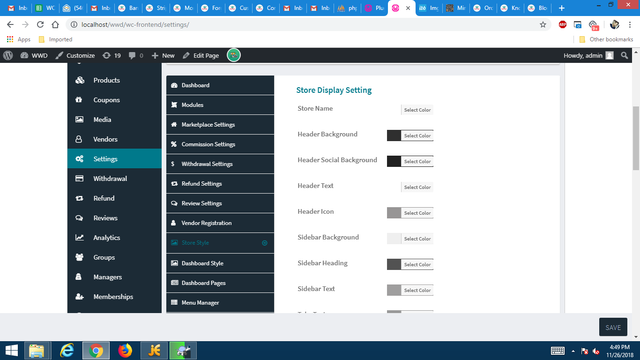This screenshot has height=360, width=640.
Task: Click Select Color for Header Text
Action: (417, 187)
